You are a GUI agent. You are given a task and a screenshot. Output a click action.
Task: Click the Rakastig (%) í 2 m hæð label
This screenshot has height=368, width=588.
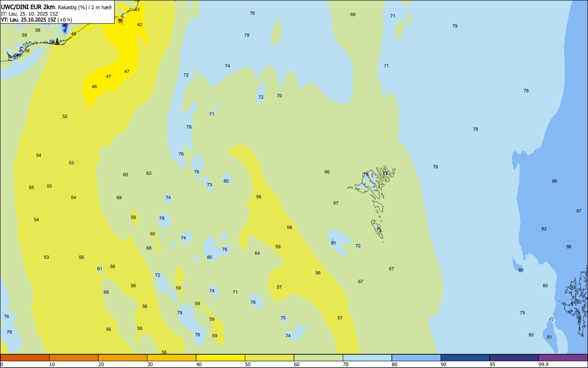pyautogui.click(x=85, y=7)
